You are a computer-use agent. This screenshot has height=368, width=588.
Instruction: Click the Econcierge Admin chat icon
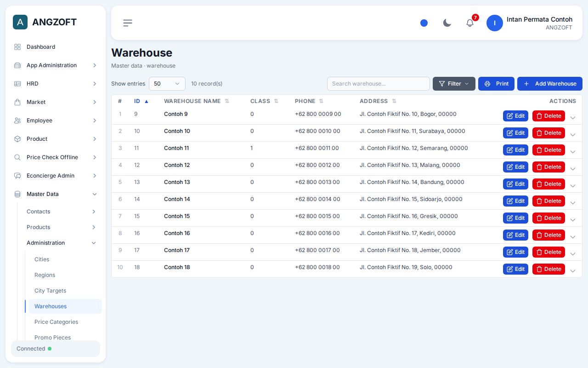17,176
